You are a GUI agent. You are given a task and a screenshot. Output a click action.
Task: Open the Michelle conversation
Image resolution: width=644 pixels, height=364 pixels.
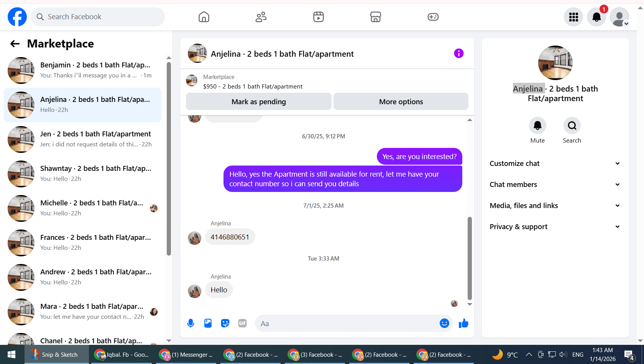[x=82, y=208]
